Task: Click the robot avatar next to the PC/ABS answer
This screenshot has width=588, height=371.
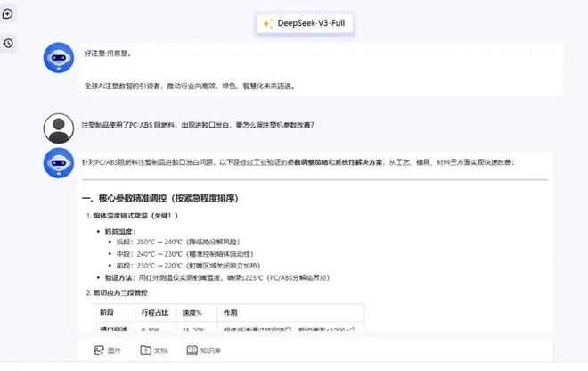Action: [x=59, y=163]
